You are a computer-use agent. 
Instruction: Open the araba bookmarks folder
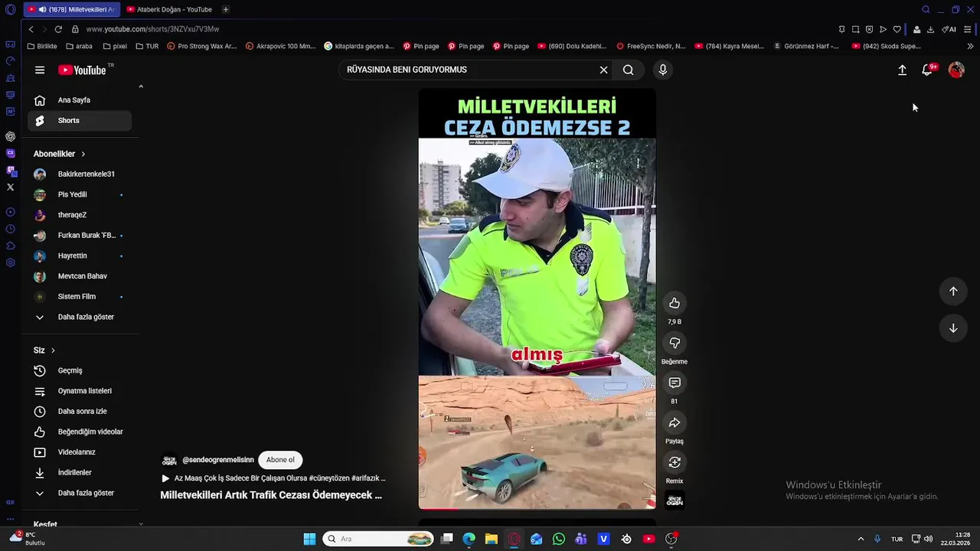pyautogui.click(x=80, y=46)
